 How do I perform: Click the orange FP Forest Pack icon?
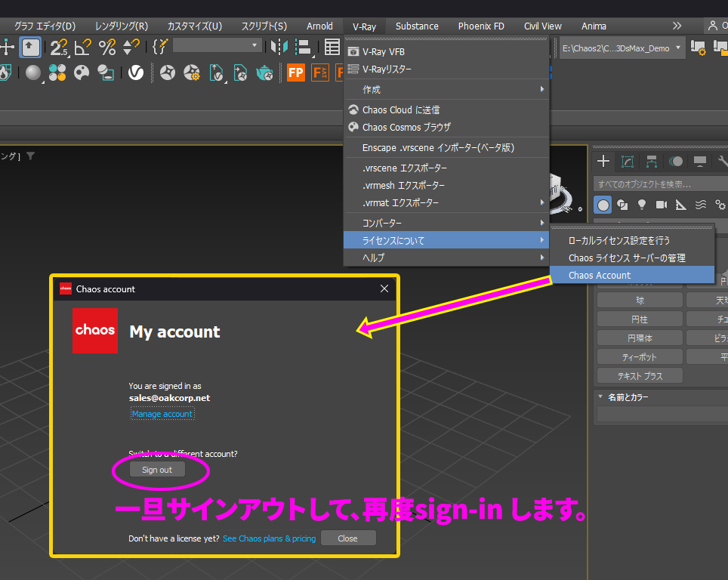(295, 72)
